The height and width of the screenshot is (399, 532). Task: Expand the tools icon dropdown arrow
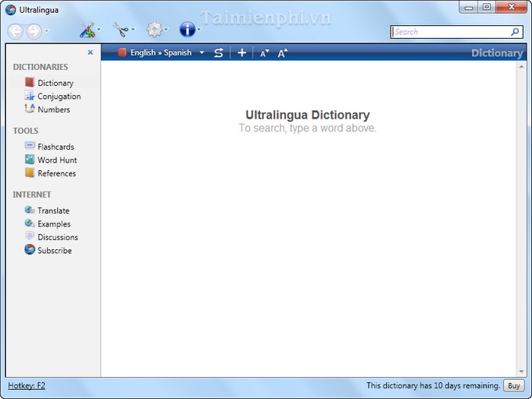click(x=99, y=30)
